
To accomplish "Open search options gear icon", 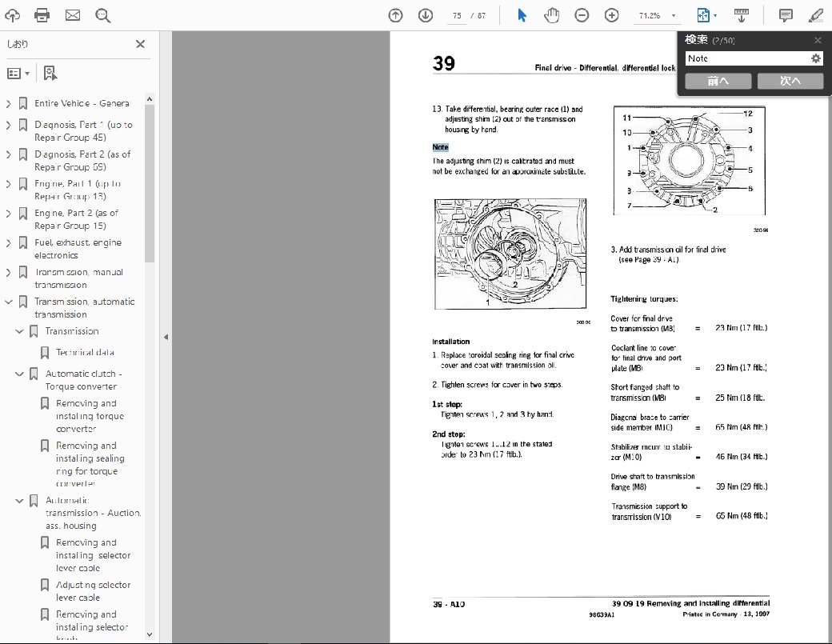I will (x=816, y=58).
